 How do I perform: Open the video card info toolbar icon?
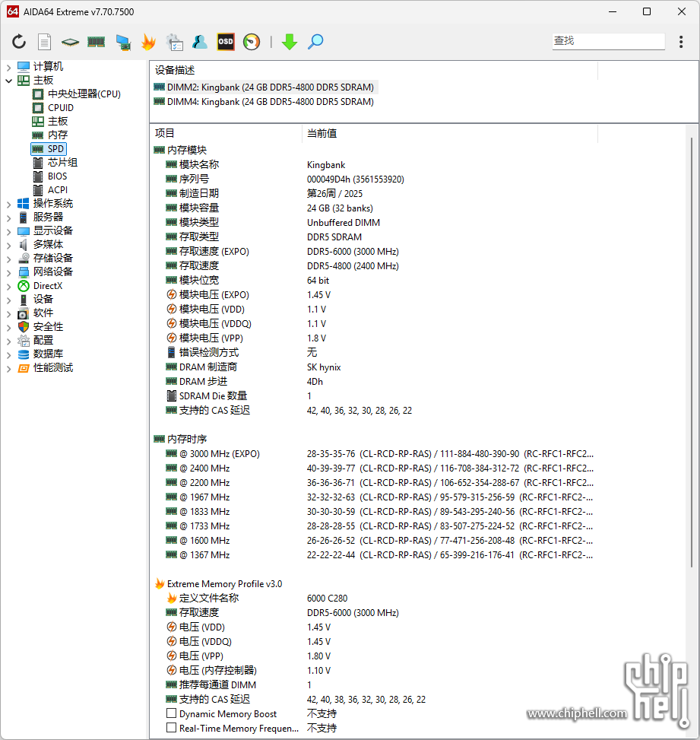[x=122, y=42]
